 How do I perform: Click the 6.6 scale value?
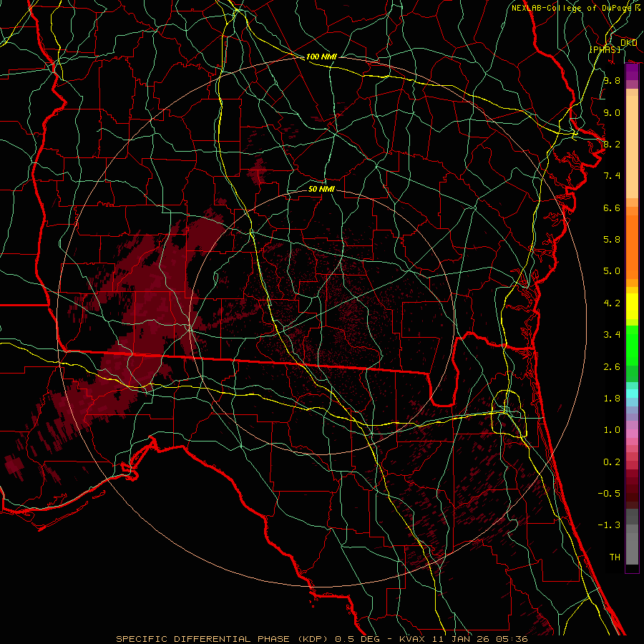point(612,208)
